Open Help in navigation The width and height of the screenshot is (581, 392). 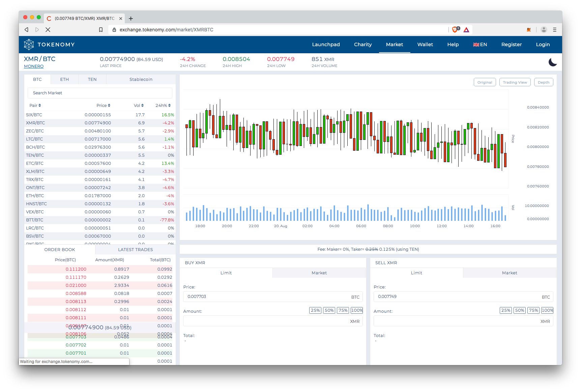click(x=453, y=44)
